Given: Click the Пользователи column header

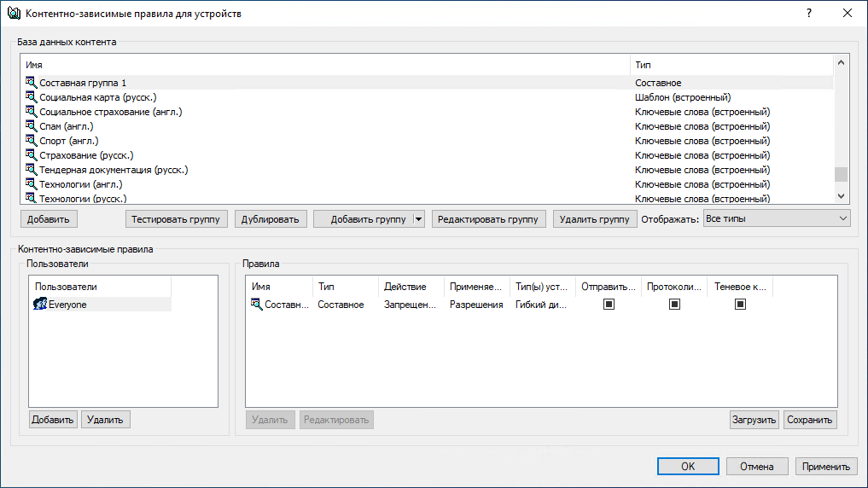Looking at the screenshot, I should click(x=100, y=287).
